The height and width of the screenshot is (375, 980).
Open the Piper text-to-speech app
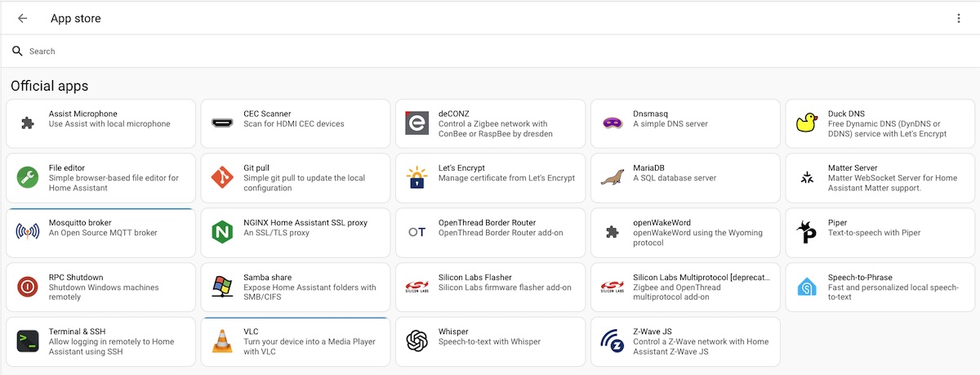click(x=880, y=233)
